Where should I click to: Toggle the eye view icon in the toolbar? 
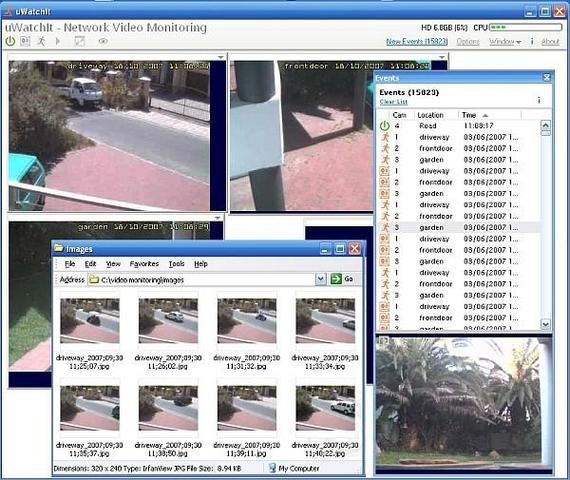(x=103, y=41)
